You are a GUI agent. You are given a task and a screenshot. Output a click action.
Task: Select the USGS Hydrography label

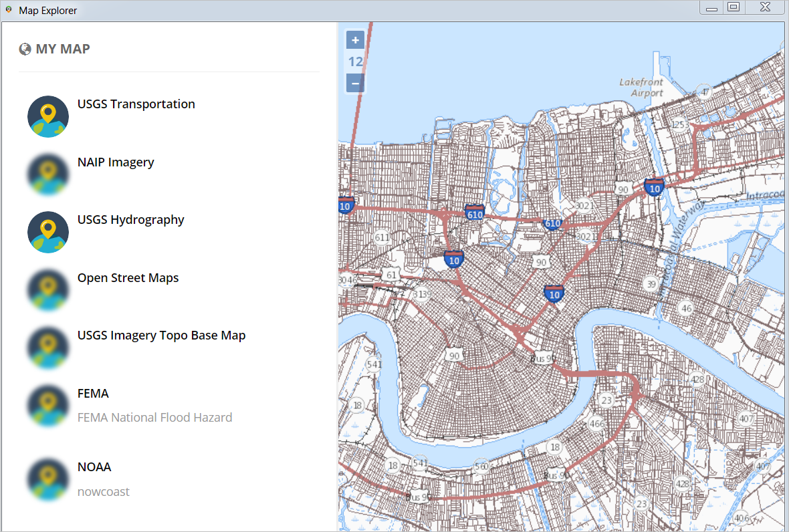click(x=131, y=221)
